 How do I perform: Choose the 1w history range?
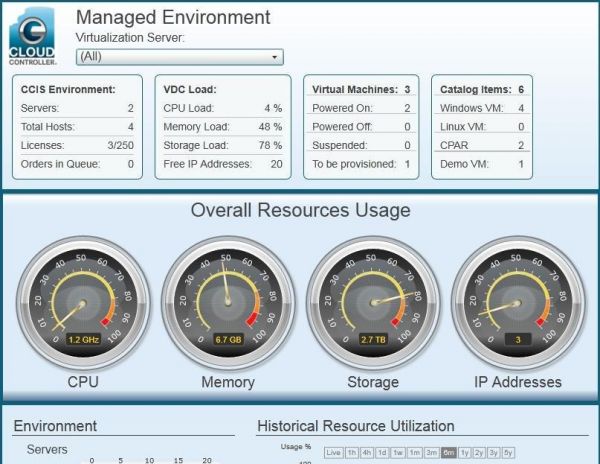[x=399, y=452]
